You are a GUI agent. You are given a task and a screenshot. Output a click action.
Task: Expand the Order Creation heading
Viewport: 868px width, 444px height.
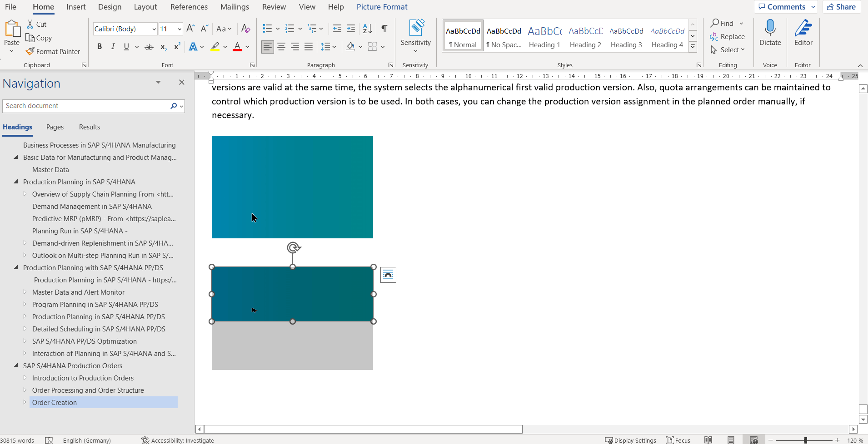click(25, 402)
